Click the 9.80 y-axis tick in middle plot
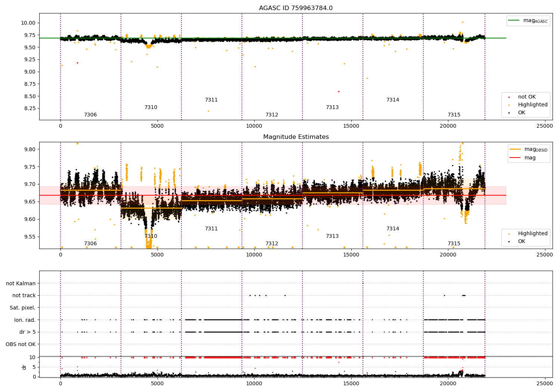This screenshot has width=560, height=392. (x=29, y=149)
